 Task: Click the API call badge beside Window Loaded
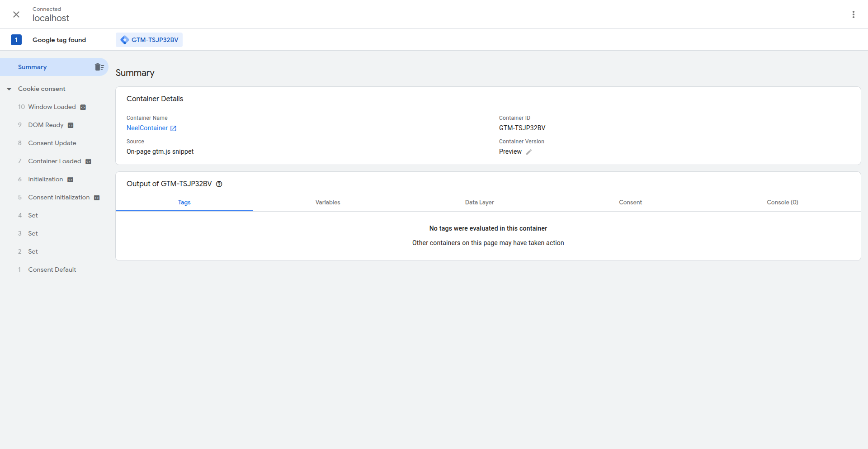point(83,107)
